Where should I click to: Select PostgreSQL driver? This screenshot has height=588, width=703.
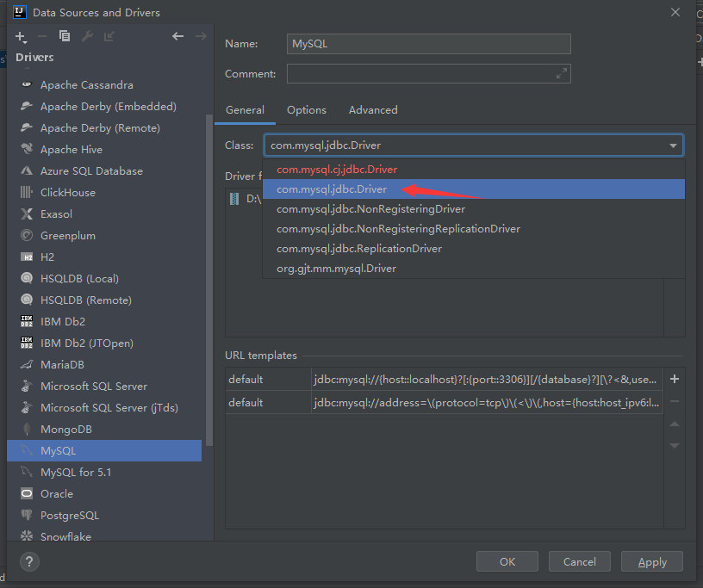[104, 515]
